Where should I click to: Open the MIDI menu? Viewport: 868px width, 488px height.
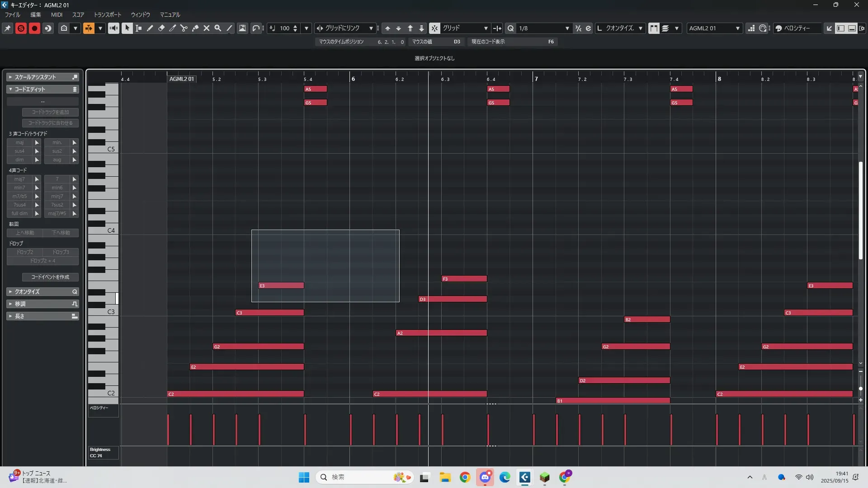coord(57,14)
